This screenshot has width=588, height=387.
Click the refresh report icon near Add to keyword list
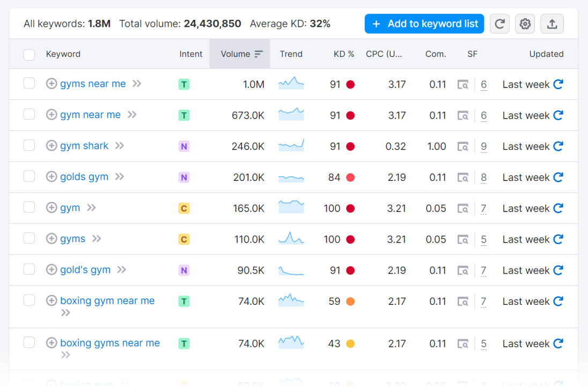pyautogui.click(x=499, y=24)
